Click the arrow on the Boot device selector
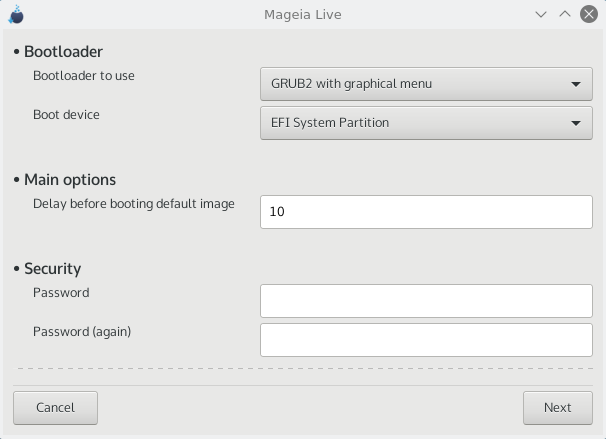The width and height of the screenshot is (606, 439). (575, 123)
